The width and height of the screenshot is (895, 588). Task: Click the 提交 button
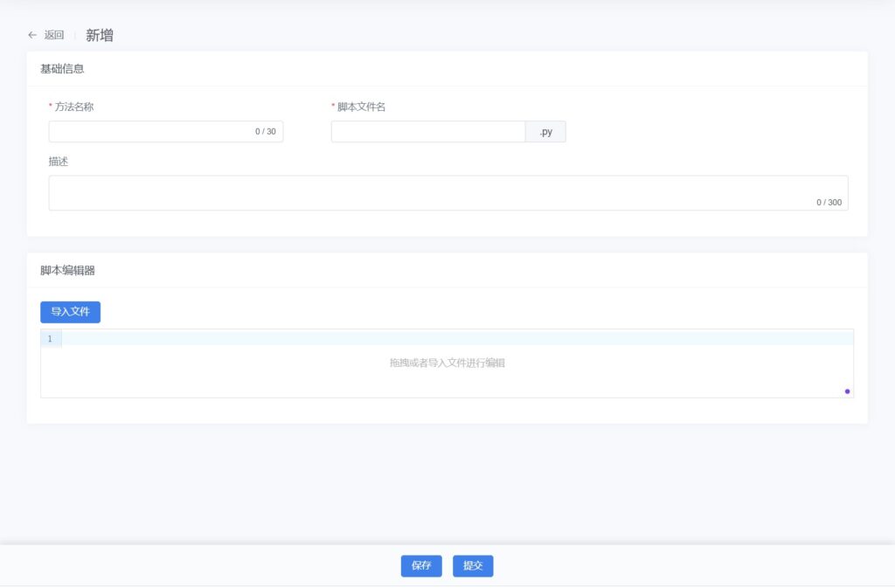point(473,566)
